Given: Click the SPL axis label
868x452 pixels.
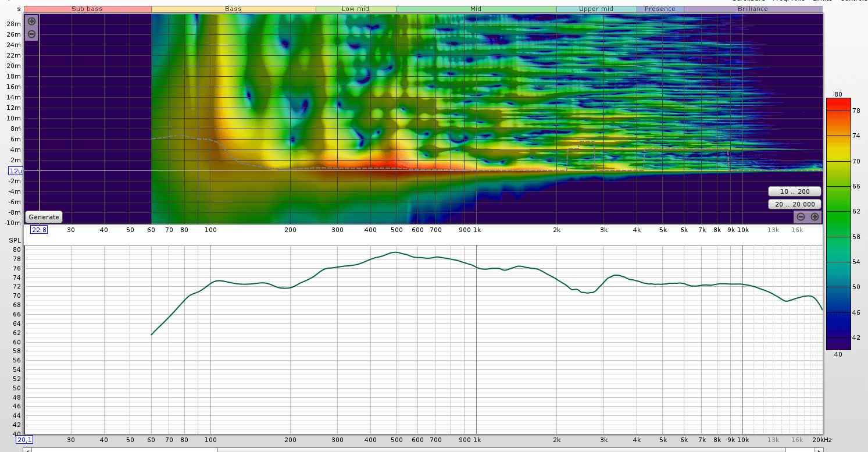Looking at the screenshot, I should click(x=15, y=240).
